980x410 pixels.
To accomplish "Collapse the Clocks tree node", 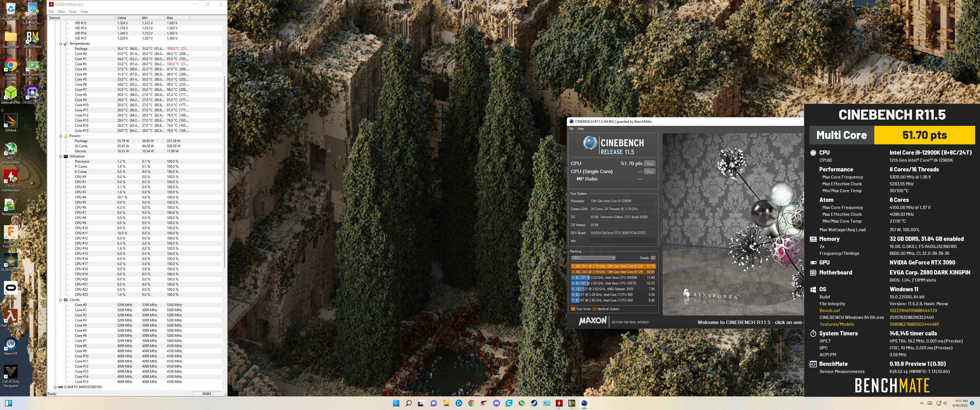I will [x=60, y=300].
